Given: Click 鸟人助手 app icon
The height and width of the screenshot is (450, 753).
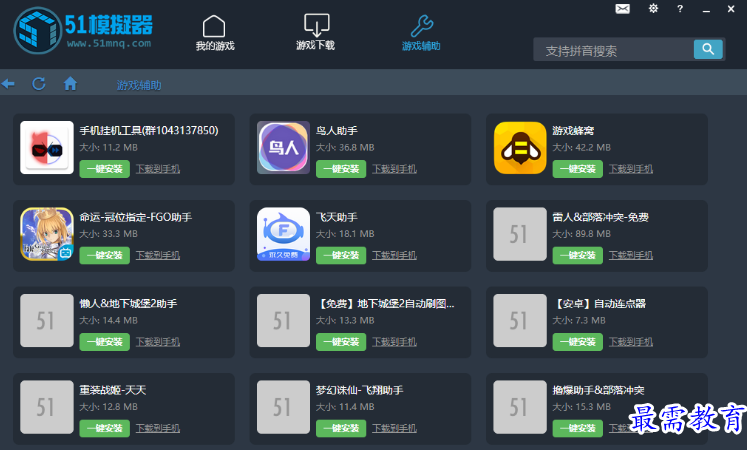Looking at the screenshot, I should click(x=283, y=147).
